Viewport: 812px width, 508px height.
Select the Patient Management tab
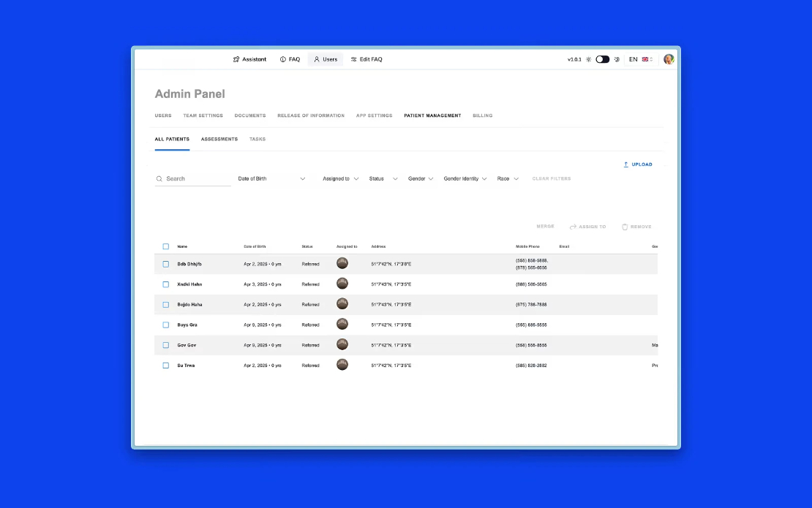(x=432, y=116)
